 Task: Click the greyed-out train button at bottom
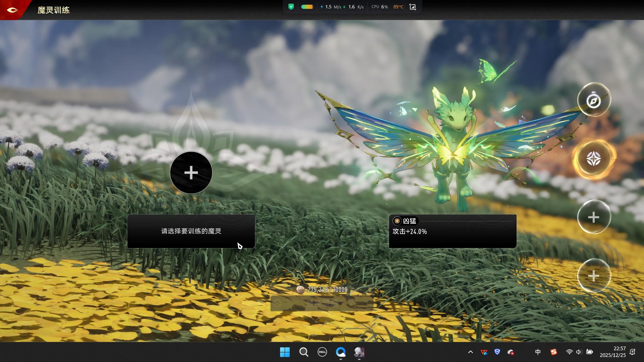point(322,303)
